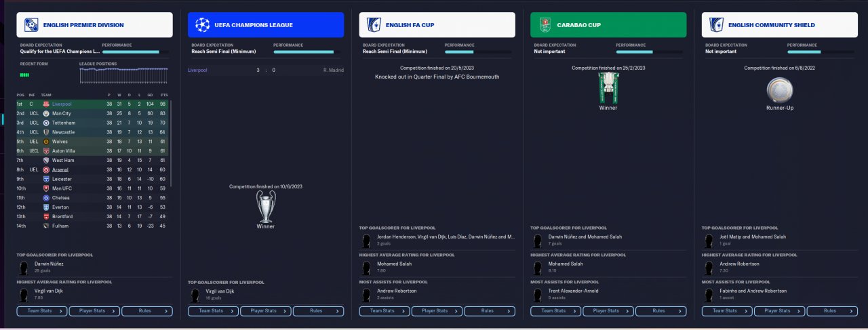Open Team Stats for Carabao Cup
The height and width of the screenshot is (330, 868).
[x=556, y=311]
